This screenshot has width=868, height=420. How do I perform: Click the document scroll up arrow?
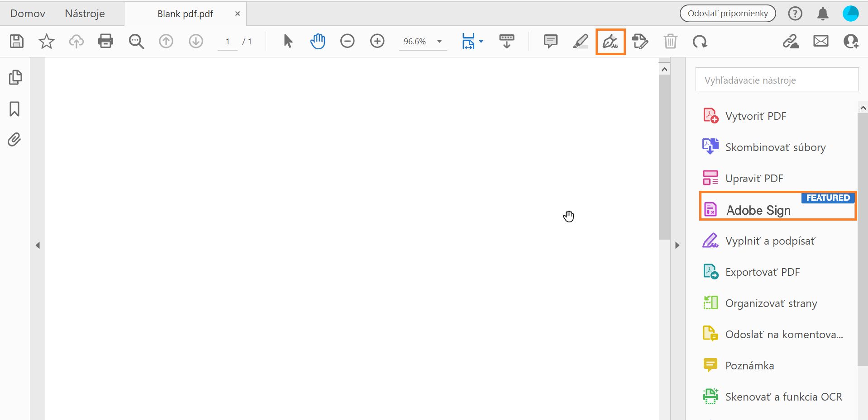coord(664,69)
